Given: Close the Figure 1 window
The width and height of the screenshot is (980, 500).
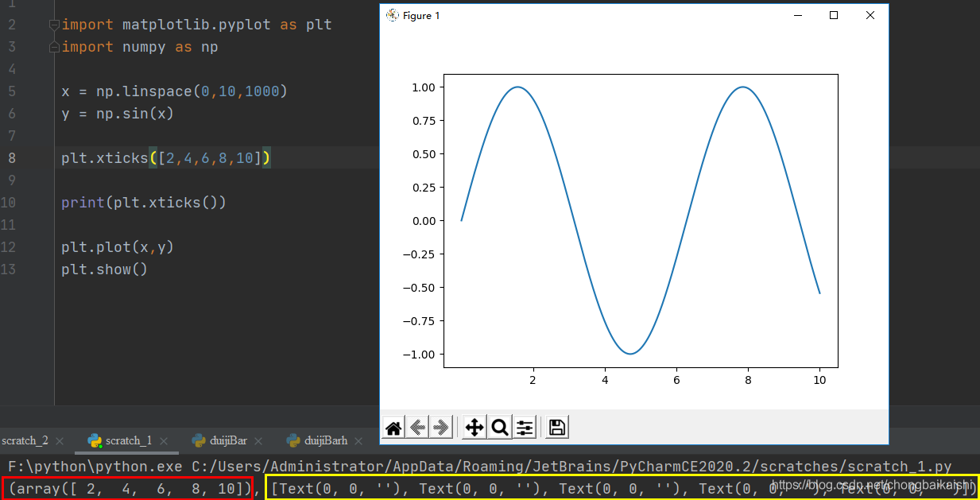Looking at the screenshot, I should tap(870, 15).
